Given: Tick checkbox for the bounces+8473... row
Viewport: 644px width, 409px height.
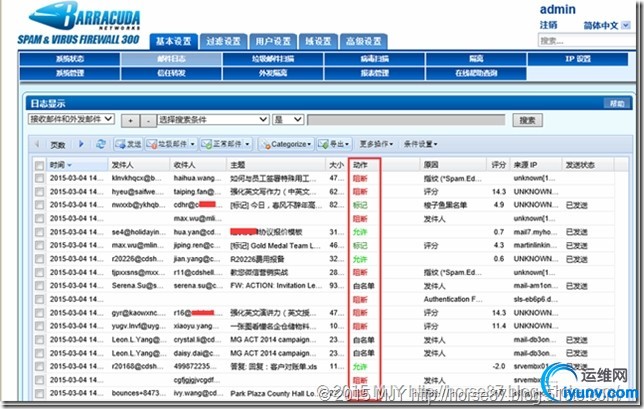Looking at the screenshot, I should point(39,394).
